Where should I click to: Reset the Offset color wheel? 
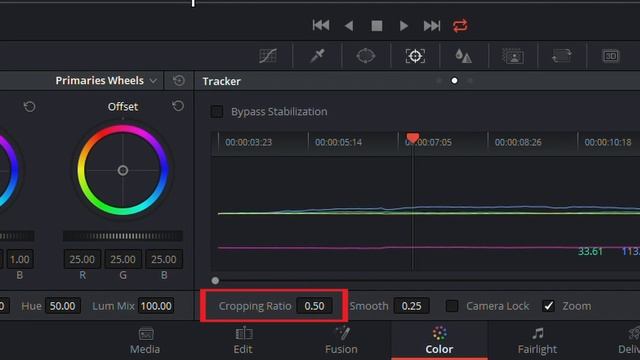pos(178,106)
